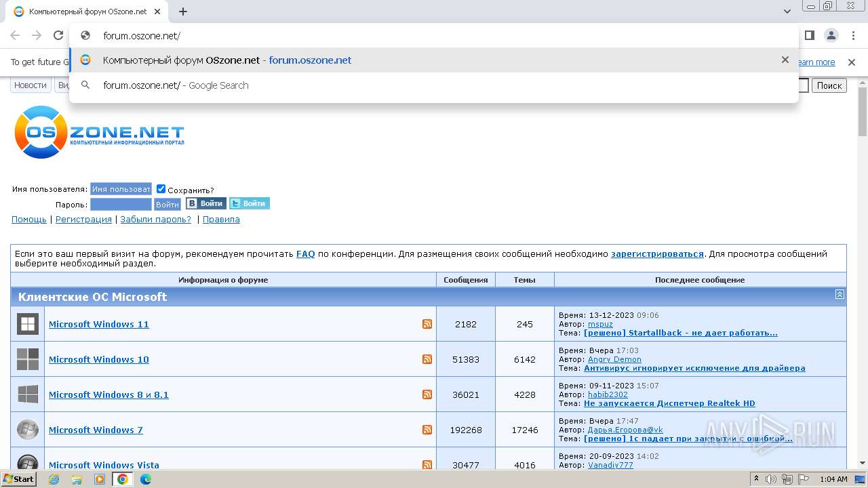Viewport: 868px width, 488px height.
Task: Open the Microsoft Windows Vista forum link
Action: coord(104,465)
